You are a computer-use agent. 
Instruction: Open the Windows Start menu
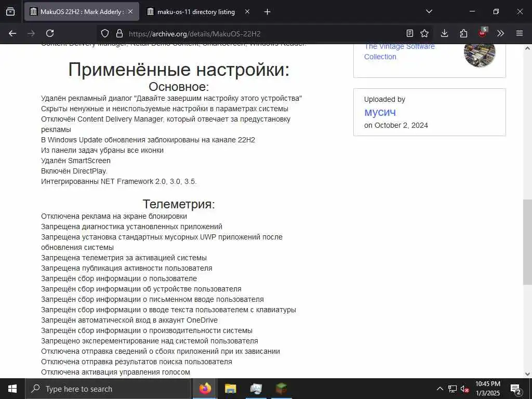pos(12,389)
